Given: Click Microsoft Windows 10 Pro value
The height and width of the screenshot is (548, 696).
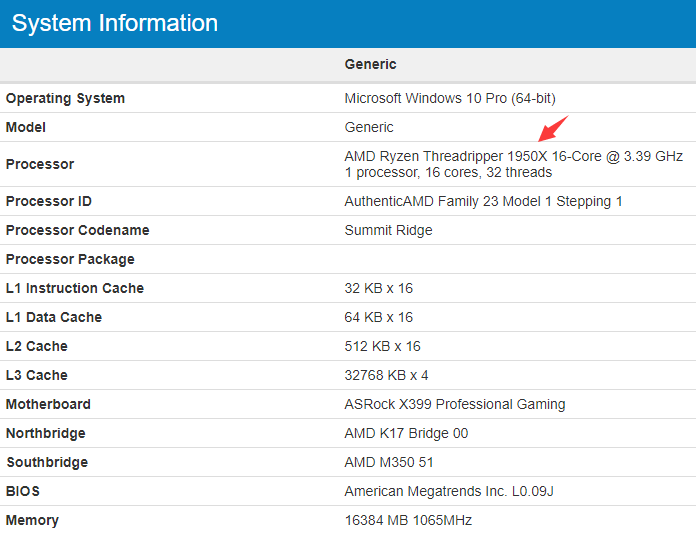Looking at the screenshot, I should pos(450,98).
